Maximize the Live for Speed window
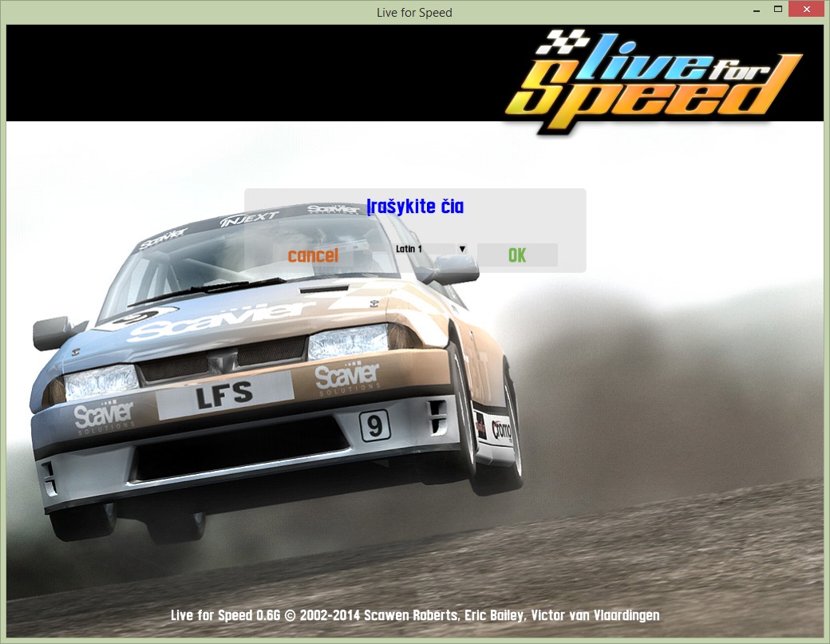Screen dimensions: 830x644 (778, 10)
